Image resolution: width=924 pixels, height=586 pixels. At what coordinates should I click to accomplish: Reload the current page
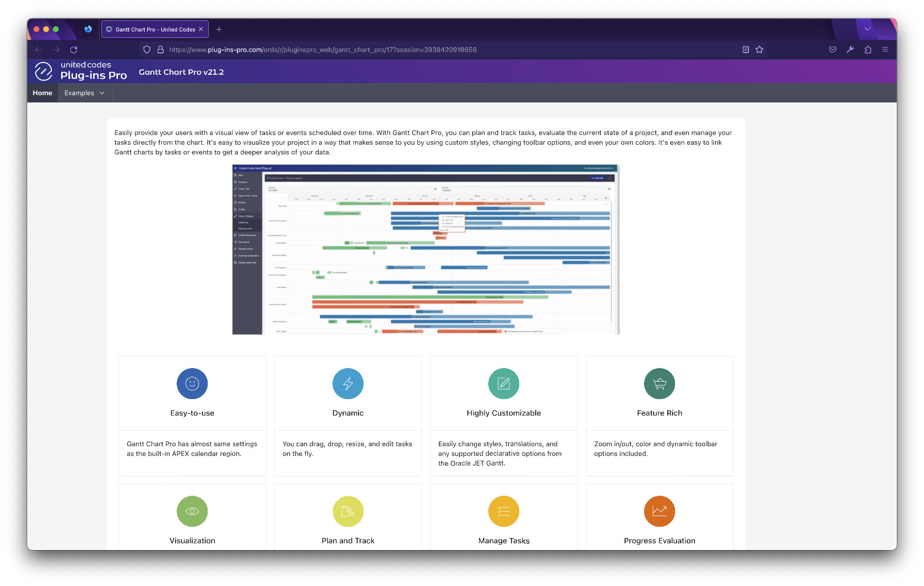click(74, 50)
